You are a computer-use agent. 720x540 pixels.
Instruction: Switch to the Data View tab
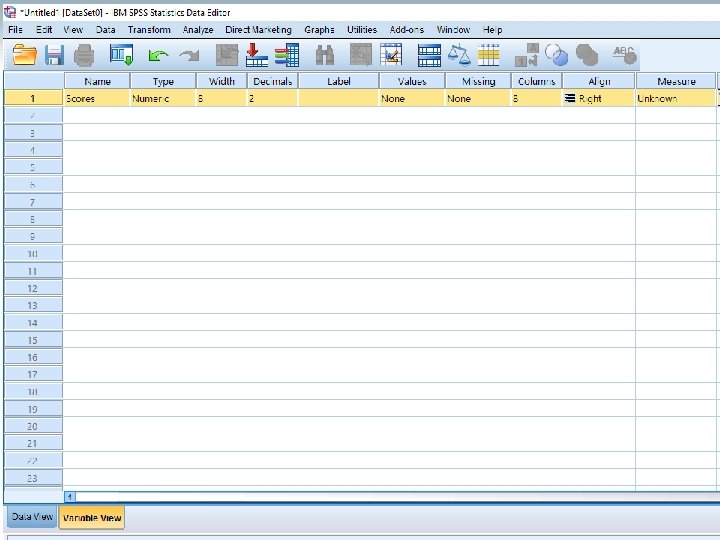tap(32, 517)
